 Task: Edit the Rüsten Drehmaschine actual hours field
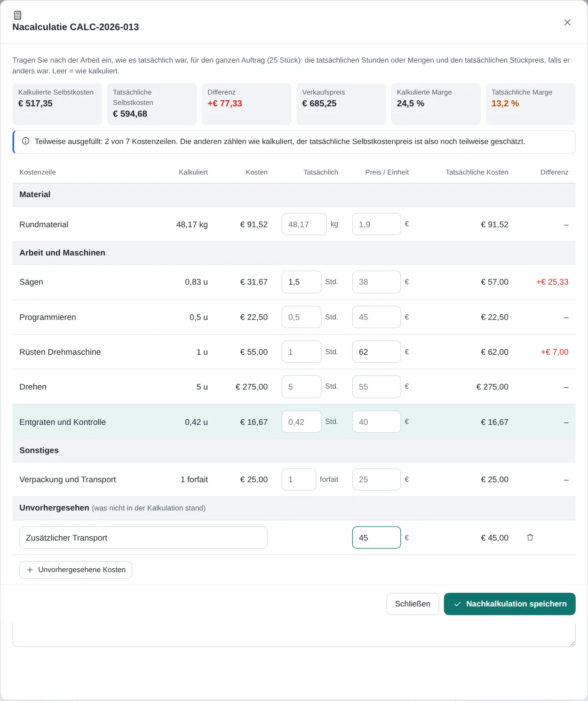click(302, 352)
